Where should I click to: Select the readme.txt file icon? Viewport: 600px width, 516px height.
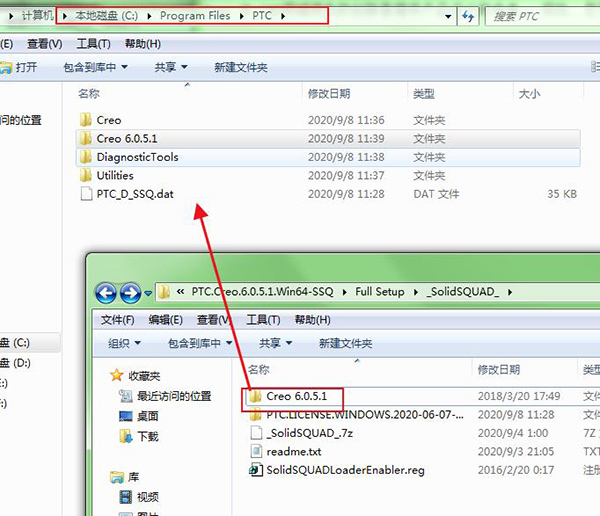256,451
